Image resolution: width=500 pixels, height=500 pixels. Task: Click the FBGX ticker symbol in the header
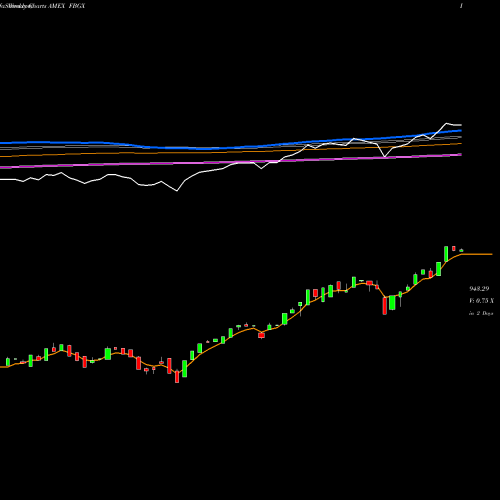click(x=77, y=6)
